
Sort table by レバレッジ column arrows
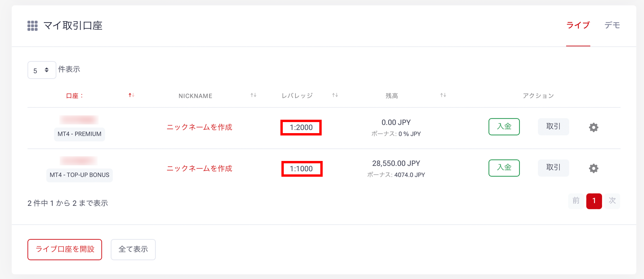click(335, 96)
